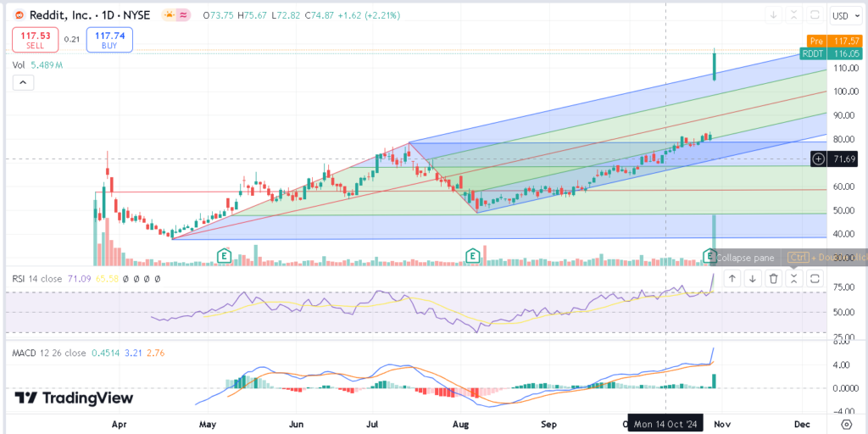Click the 4.00 level on the MACD axis
The width and height of the screenshot is (868, 434).
pos(843,364)
